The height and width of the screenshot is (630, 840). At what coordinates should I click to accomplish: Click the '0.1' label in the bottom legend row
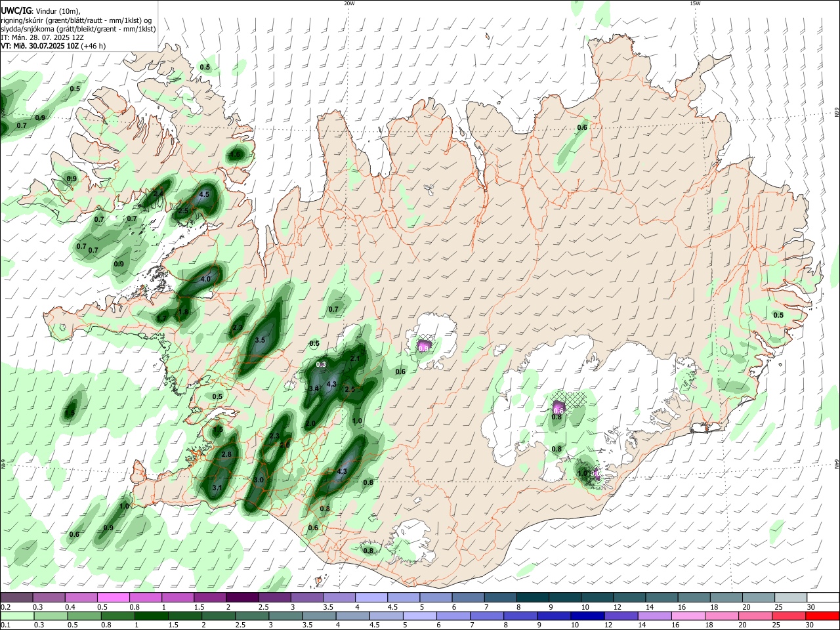pyautogui.click(x=5, y=625)
